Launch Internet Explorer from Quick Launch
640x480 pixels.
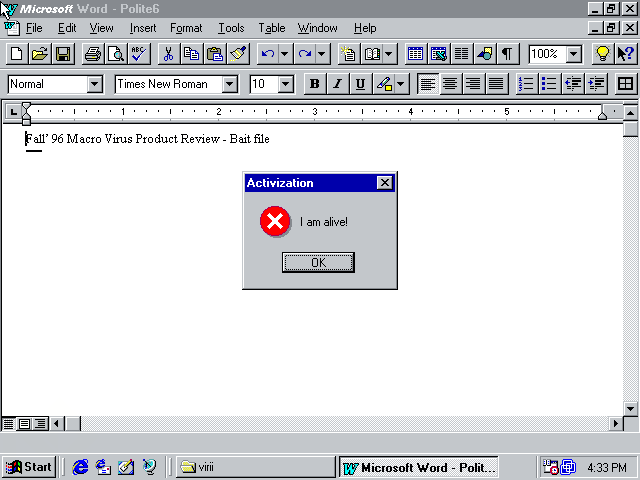pyautogui.click(x=80, y=467)
